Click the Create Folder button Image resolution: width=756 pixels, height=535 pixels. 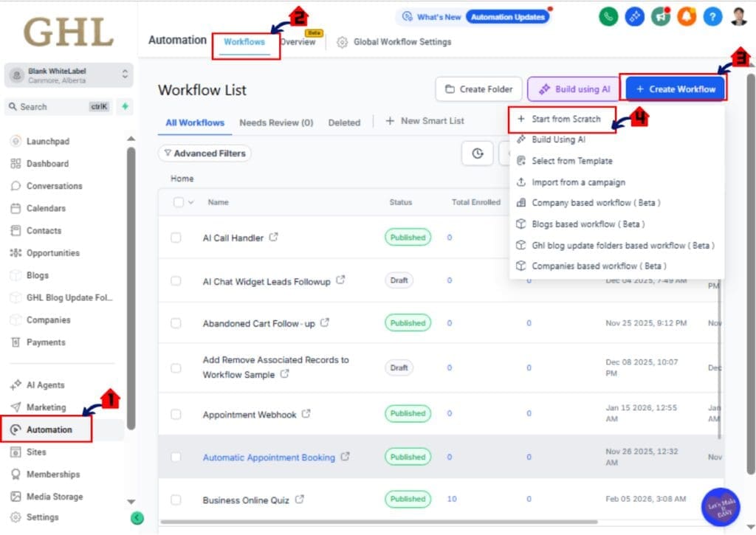click(478, 89)
